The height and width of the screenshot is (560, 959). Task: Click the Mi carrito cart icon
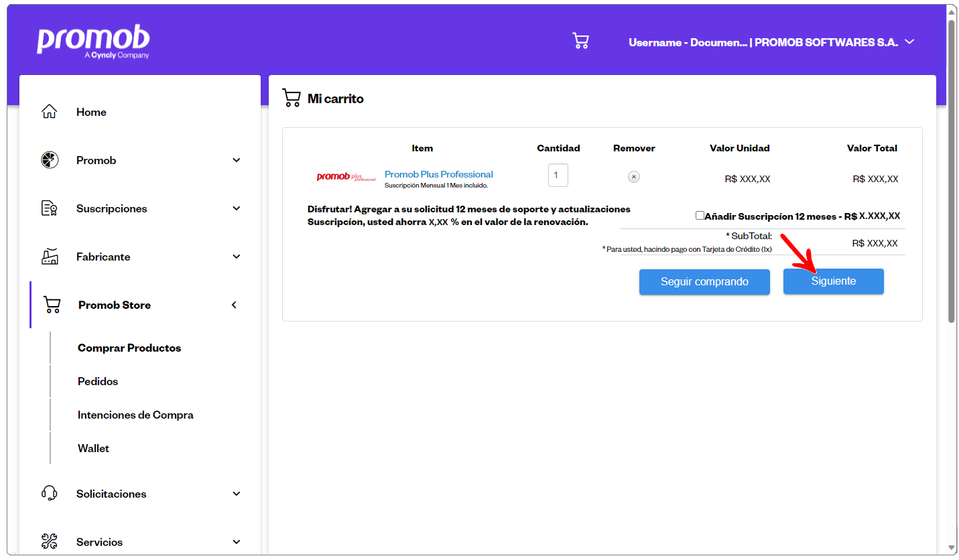click(292, 98)
